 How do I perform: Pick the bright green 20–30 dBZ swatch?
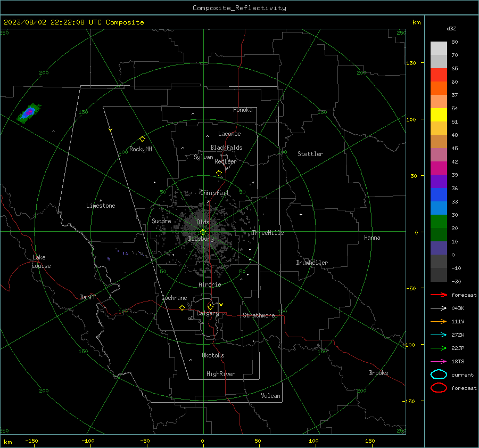439,222
